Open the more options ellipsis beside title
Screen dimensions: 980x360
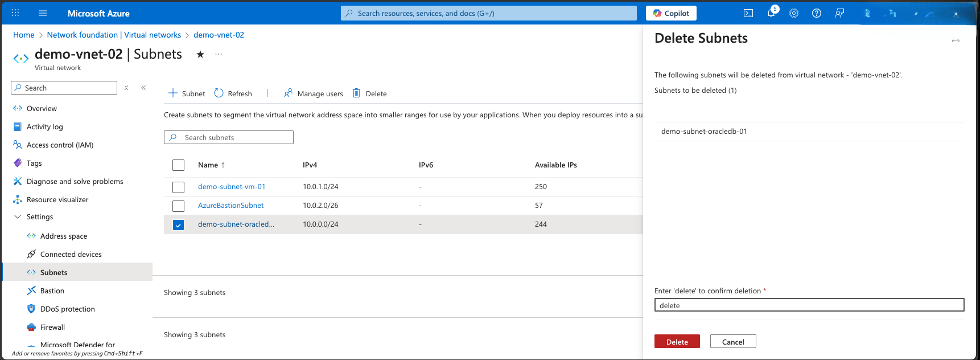219,54
